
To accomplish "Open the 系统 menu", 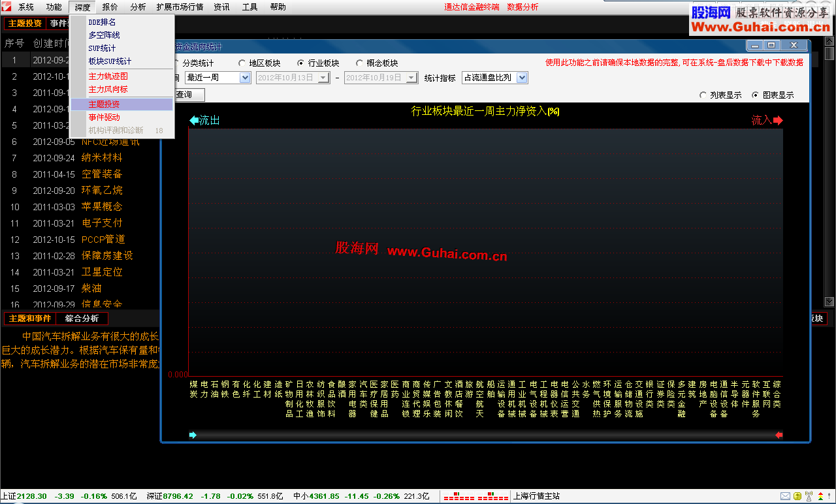I will pyautogui.click(x=26, y=7).
